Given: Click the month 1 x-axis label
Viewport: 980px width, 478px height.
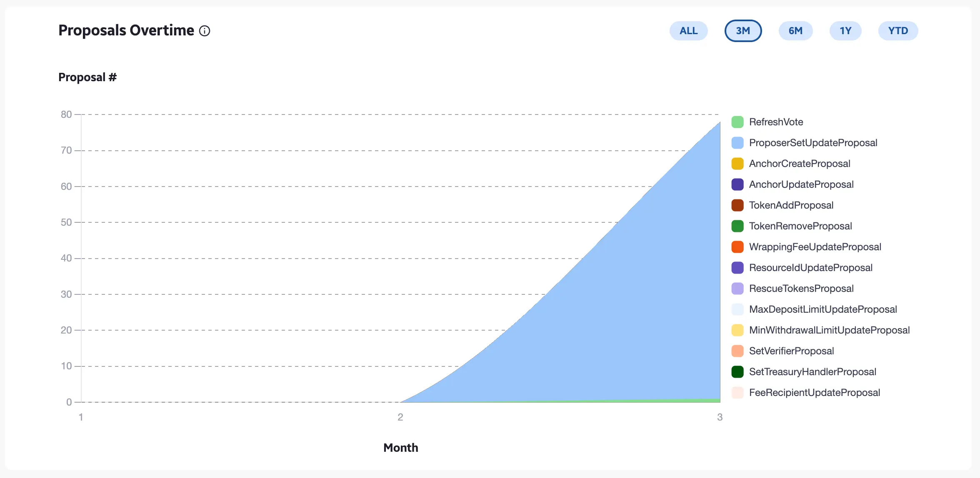Looking at the screenshot, I should coord(81,417).
